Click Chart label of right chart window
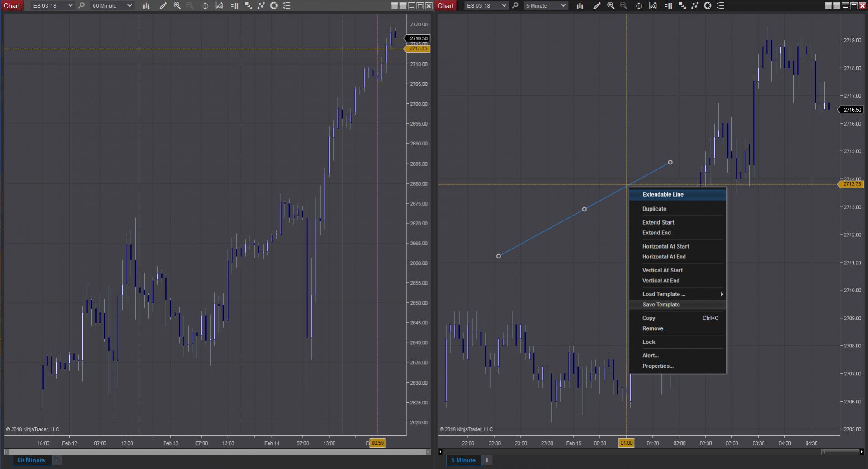This screenshot has height=469, width=868. (445, 6)
